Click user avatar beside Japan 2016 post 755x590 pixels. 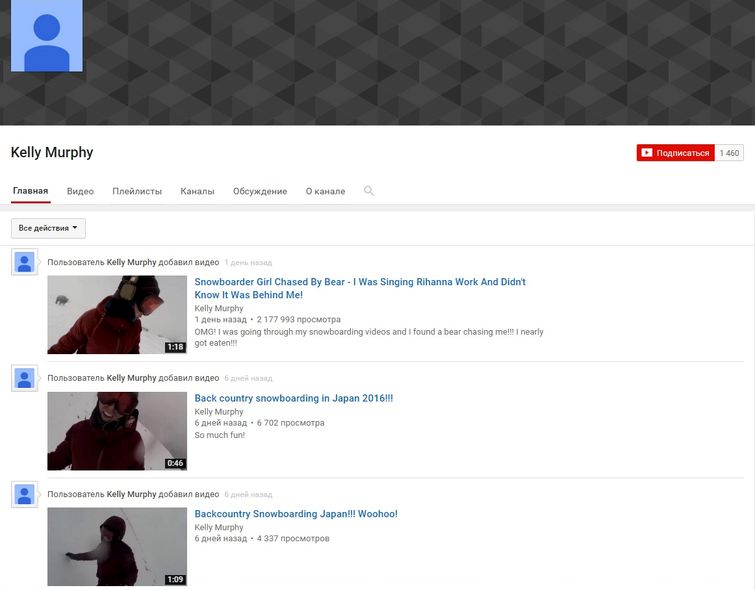(24, 379)
